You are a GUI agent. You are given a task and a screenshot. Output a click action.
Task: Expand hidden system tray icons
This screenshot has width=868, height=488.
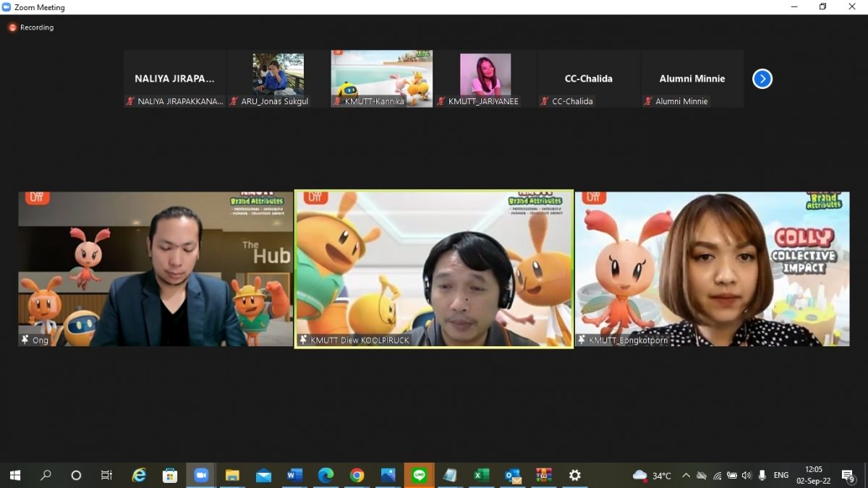[x=686, y=475]
